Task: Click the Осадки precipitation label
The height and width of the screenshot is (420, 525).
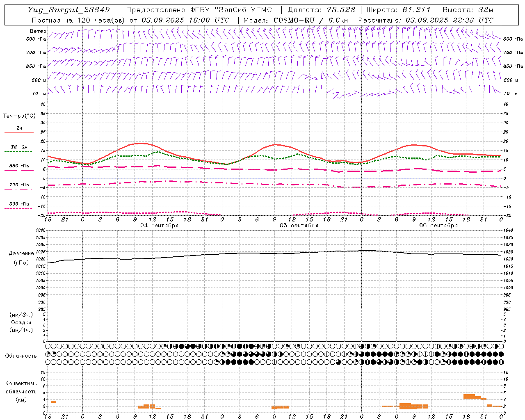Action: click(x=21, y=322)
